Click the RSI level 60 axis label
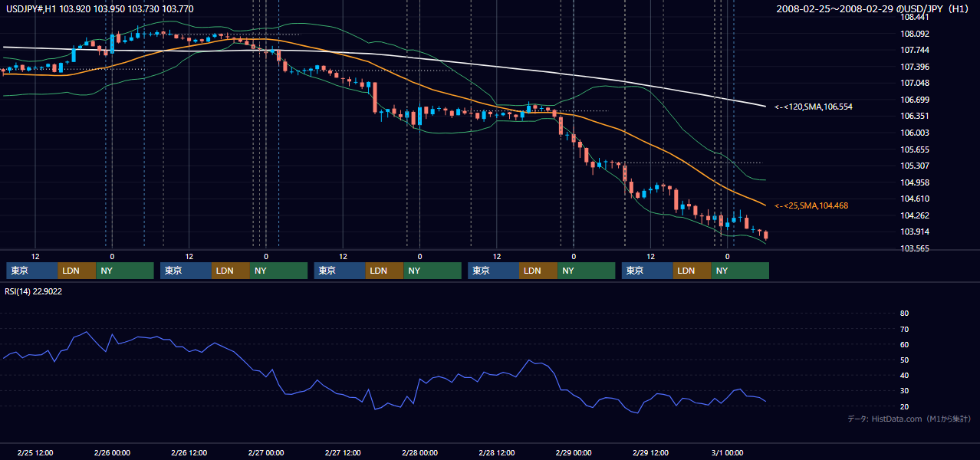This screenshot has width=980, height=460. pos(904,344)
